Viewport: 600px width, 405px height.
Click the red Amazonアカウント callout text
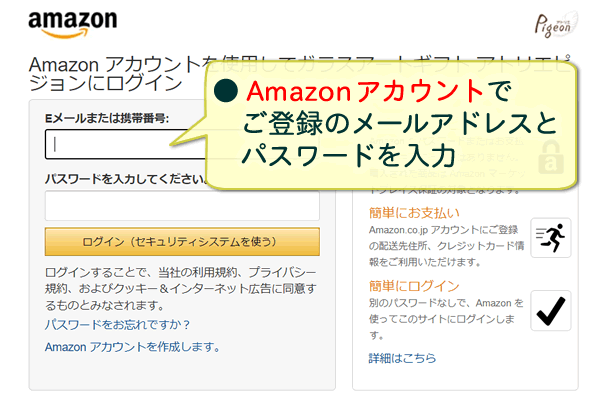pyautogui.click(x=365, y=91)
